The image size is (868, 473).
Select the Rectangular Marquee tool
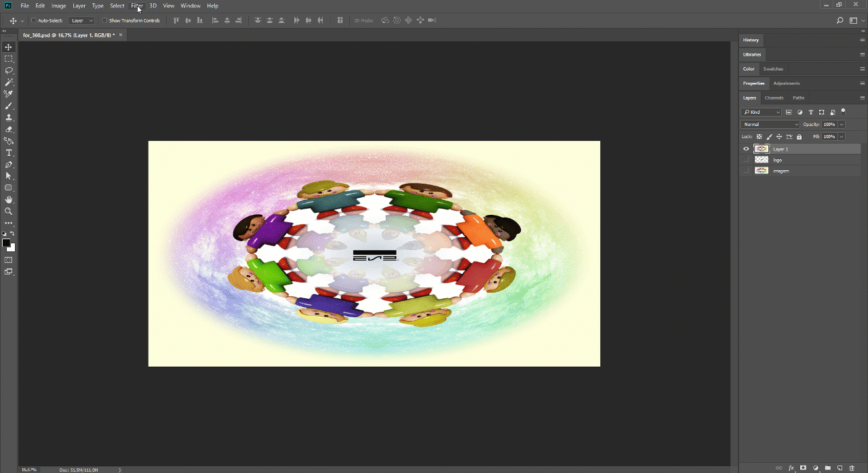pyautogui.click(x=9, y=59)
